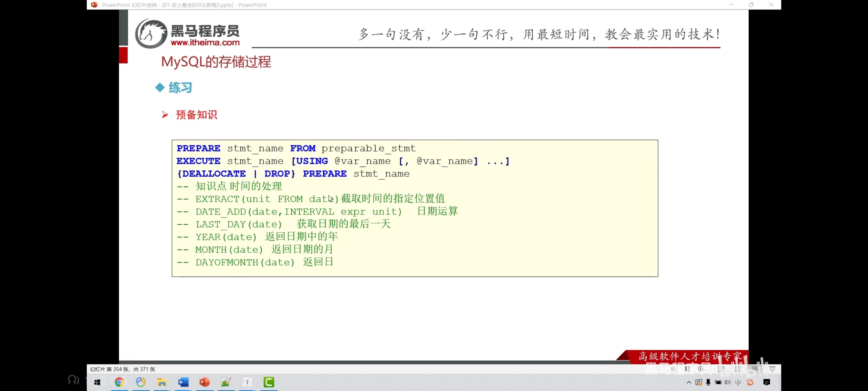Start Slide Show view icon
868x391 pixels.
click(x=772, y=369)
